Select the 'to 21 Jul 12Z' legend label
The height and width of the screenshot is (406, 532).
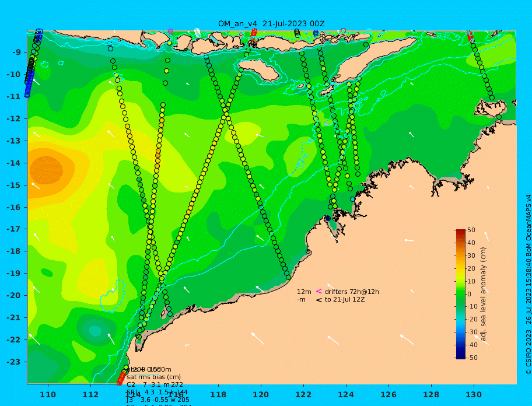[345, 299]
